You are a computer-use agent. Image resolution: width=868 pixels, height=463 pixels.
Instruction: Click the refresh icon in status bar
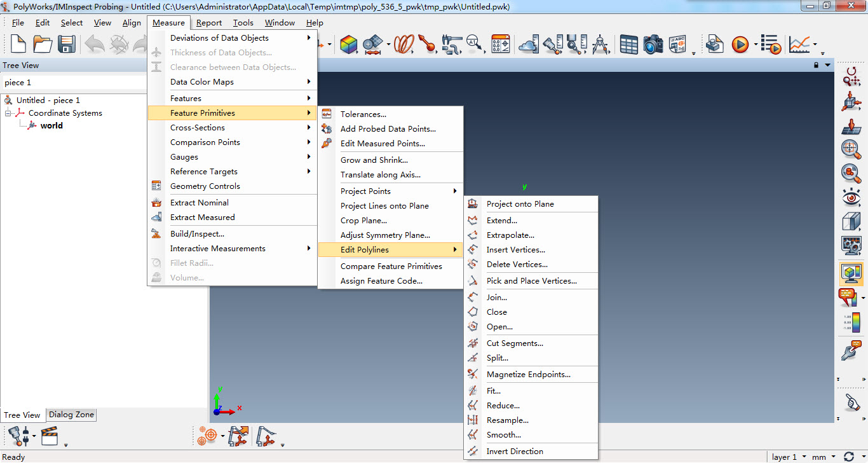[x=848, y=457]
